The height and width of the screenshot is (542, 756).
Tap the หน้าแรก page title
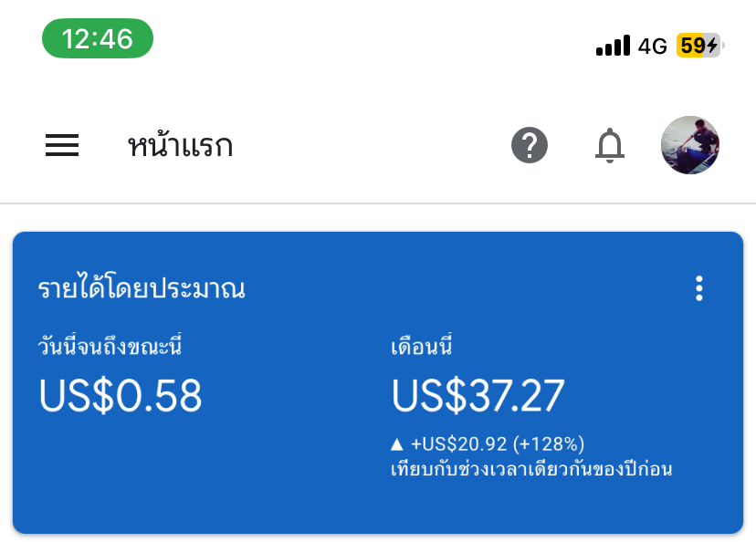180,146
